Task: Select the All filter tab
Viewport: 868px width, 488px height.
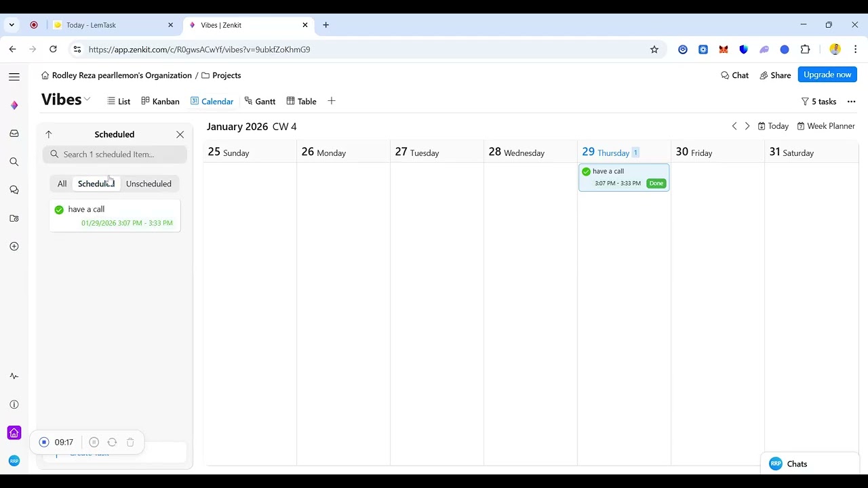Action: coord(62,184)
